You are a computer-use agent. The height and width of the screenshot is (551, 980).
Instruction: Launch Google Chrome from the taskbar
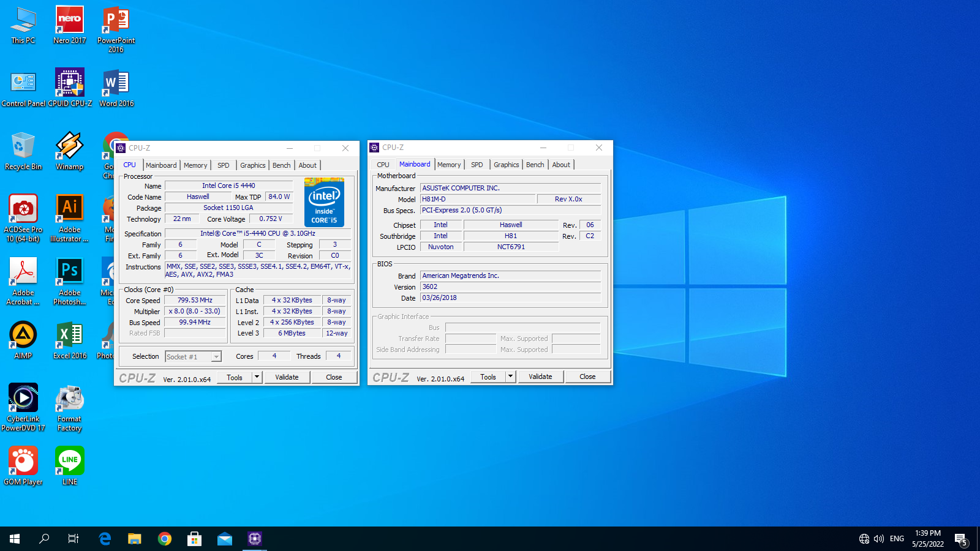coord(164,539)
